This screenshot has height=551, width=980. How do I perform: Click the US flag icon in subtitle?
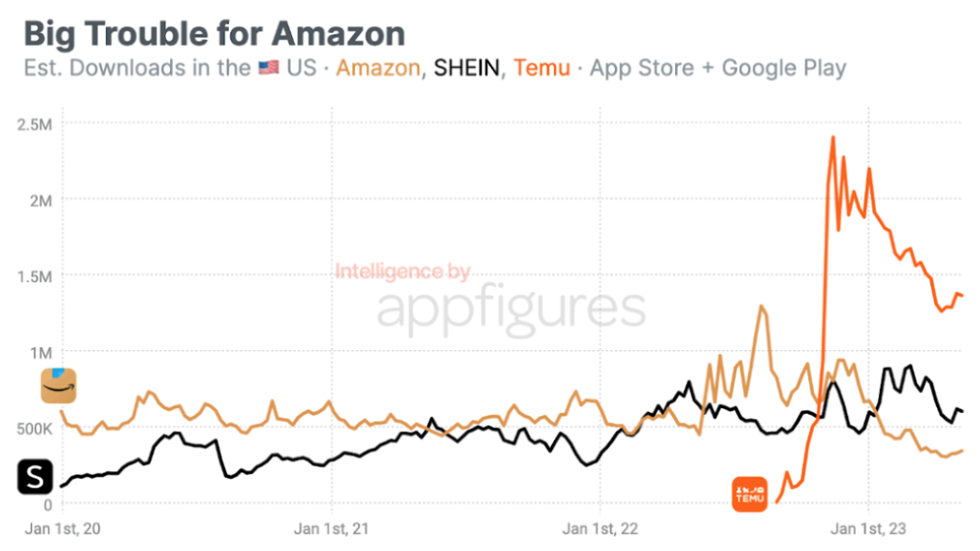[x=269, y=68]
